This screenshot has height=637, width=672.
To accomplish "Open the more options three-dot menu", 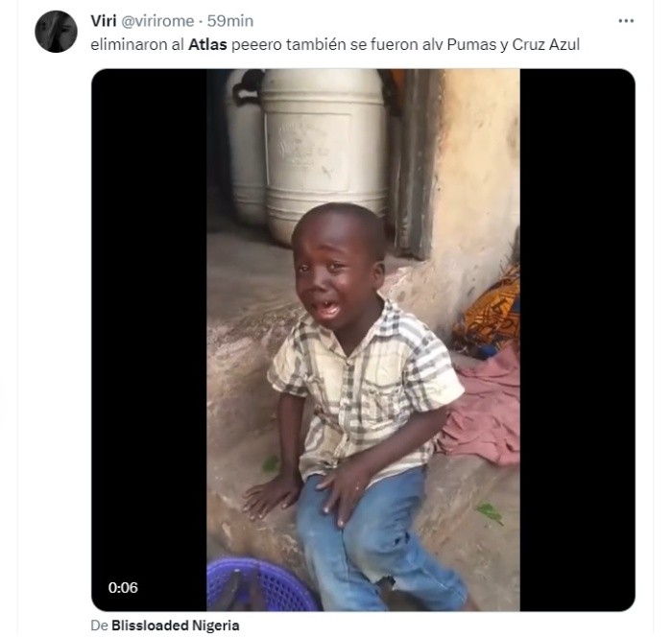I will 626,20.
